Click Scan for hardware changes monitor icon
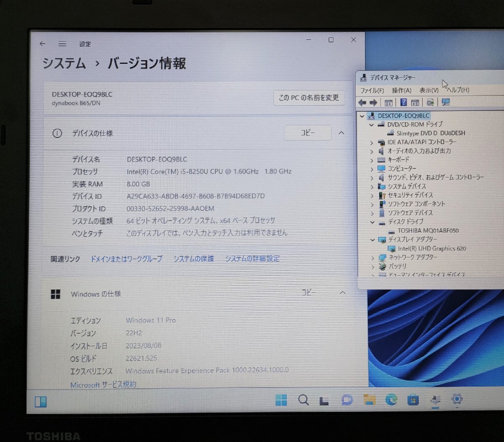This screenshot has width=504, height=442. (446, 103)
